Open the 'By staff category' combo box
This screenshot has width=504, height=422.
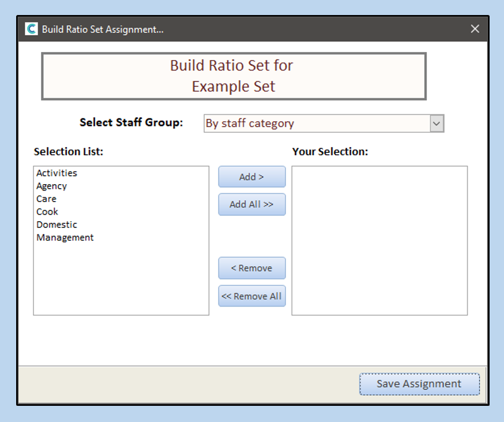(317, 123)
